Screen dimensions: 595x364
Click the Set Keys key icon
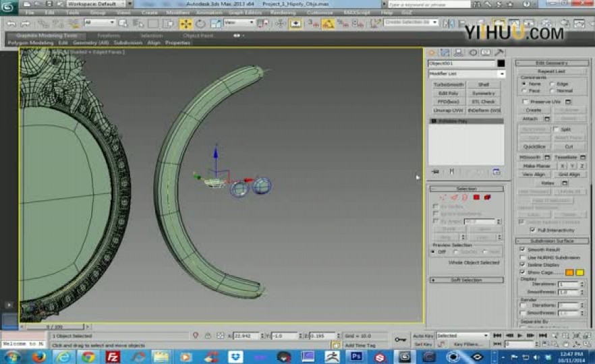coord(400,339)
